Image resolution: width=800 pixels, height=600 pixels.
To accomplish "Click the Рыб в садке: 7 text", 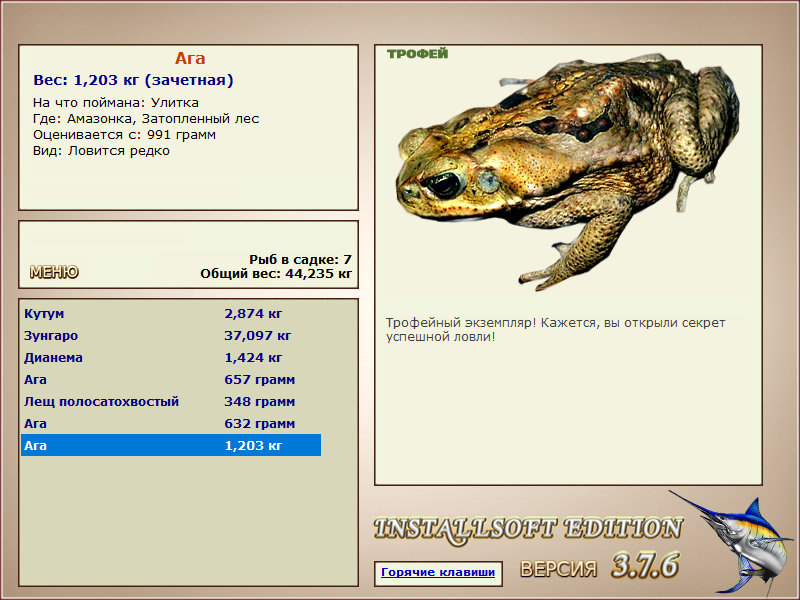I will click(x=301, y=259).
